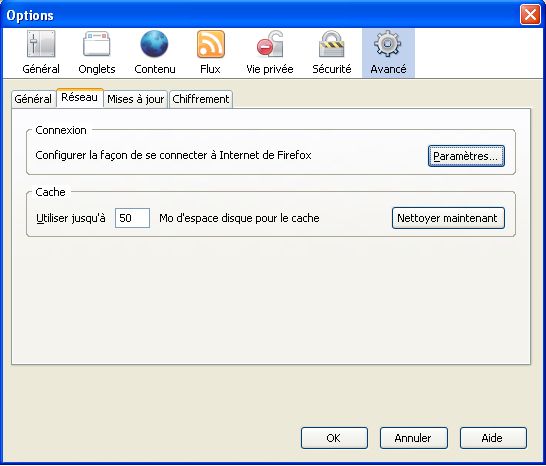Click the Utiliser jusqu'à label
Screen dimensions: 546x466
(71, 218)
